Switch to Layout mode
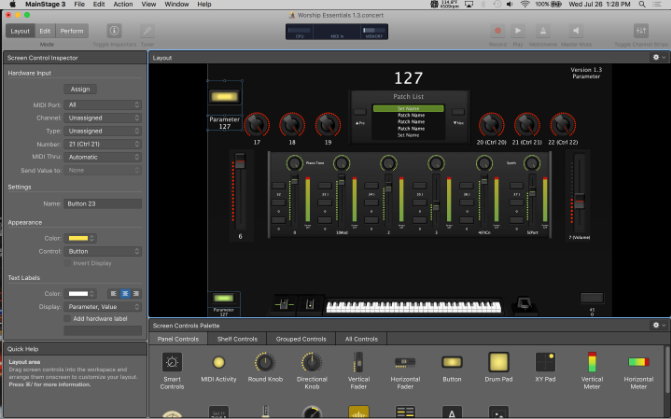The width and height of the screenshot is (671, 419). pos(20,31)
